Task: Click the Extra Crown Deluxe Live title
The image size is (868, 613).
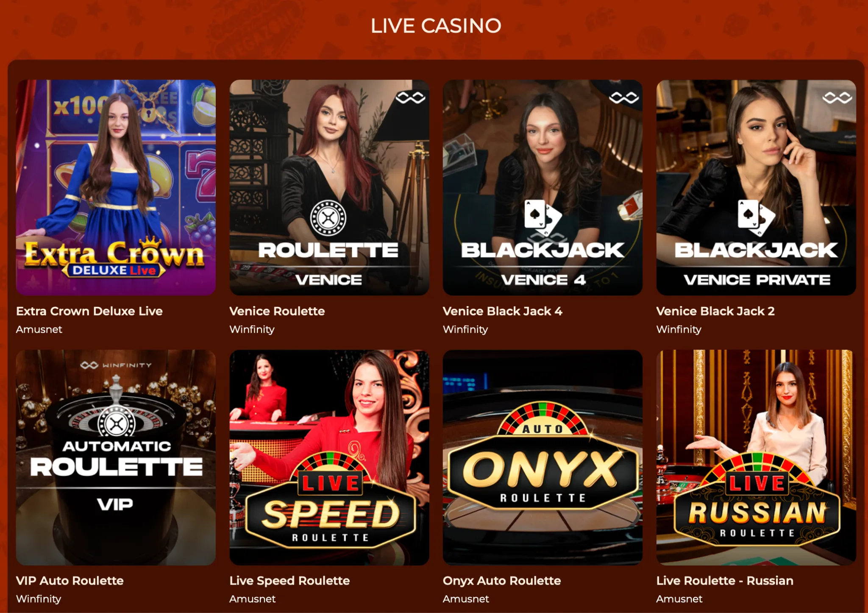Action: tap(89, 311)
